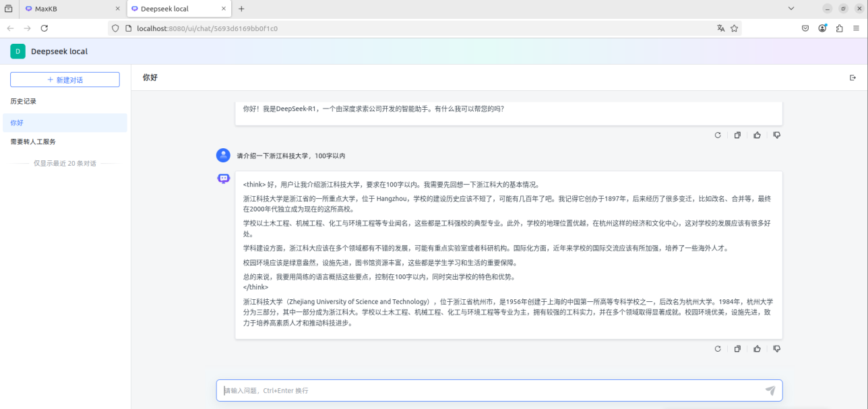Click the closing </think> tag text
868x409 pixels.
point(255,286)
